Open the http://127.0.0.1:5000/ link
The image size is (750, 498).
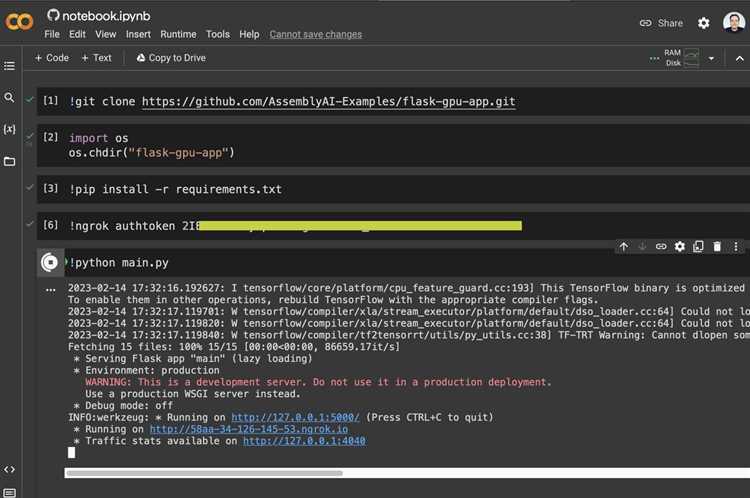pos(295,417)
